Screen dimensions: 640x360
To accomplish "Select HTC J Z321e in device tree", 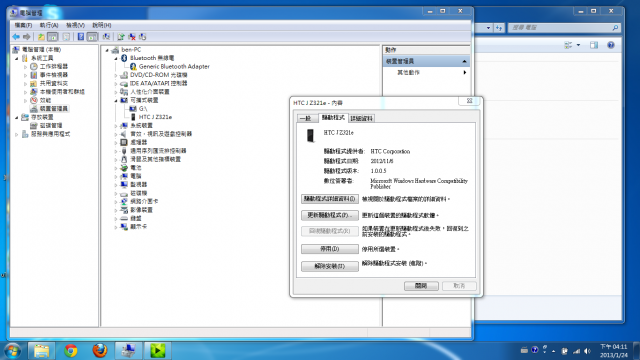I will [155, 117].
